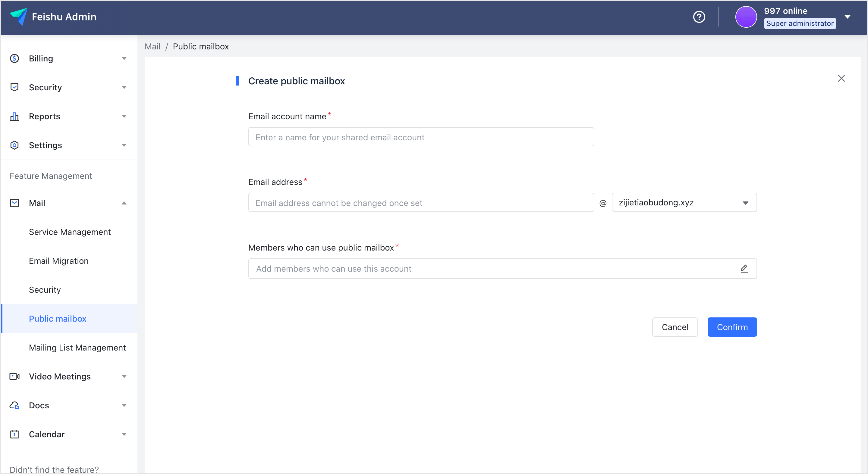
Task: Open the help question mark icon
Action: [x=699, y=17]
